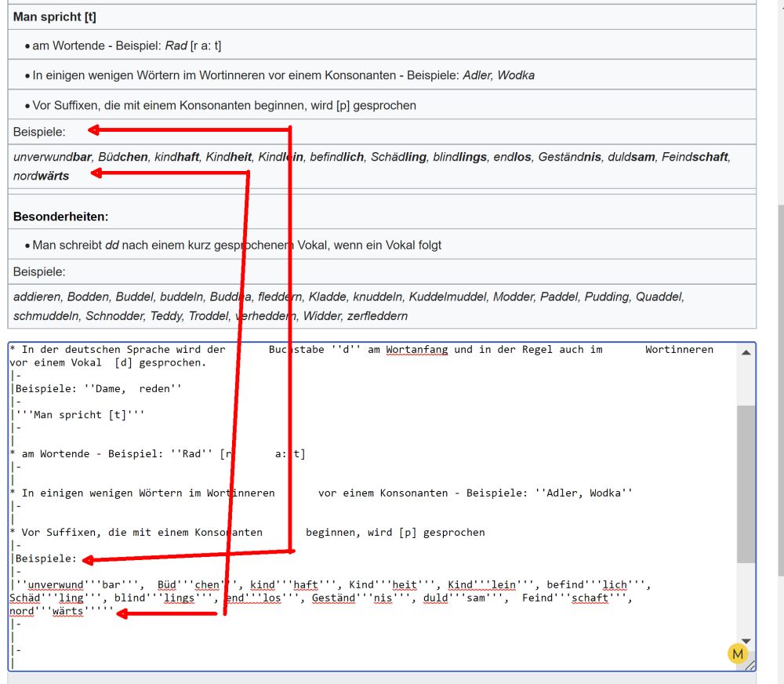The image size is (784, 684).
Task: Place cursor in the "'''Man spricht [t]'''" wikitext line
Action: click(78, 414)
